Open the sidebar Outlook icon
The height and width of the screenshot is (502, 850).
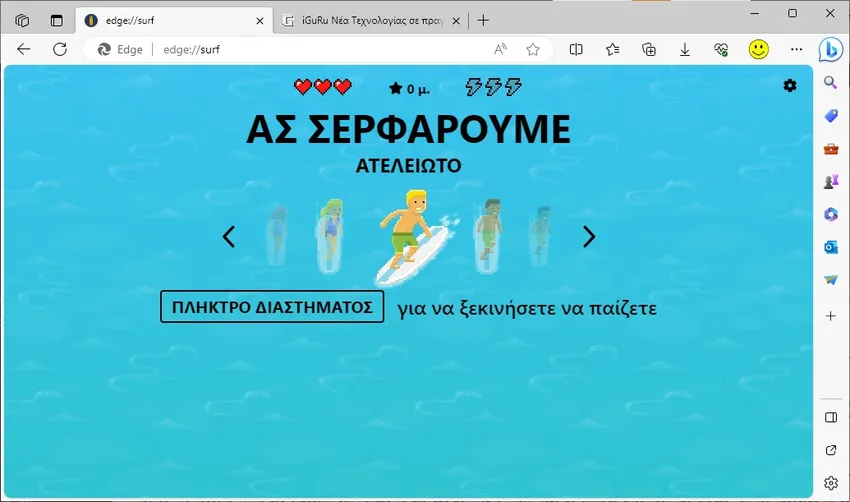point(830,247)
